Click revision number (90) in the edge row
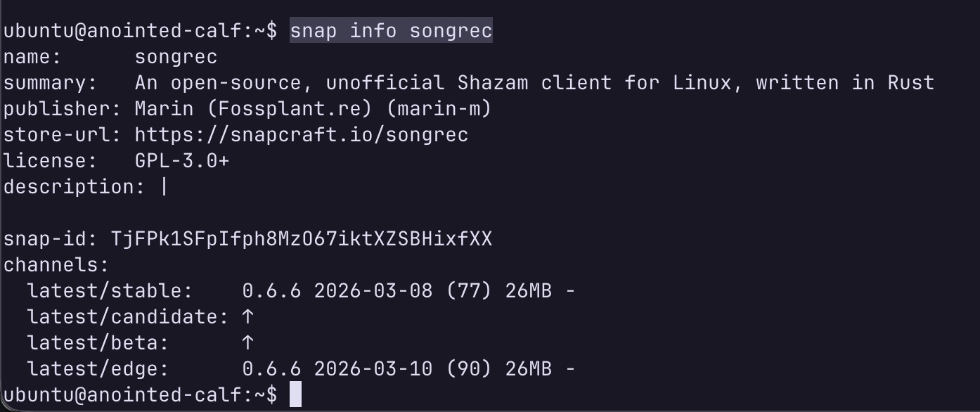Viewport: 980px width, 412px height. [469, 369]
